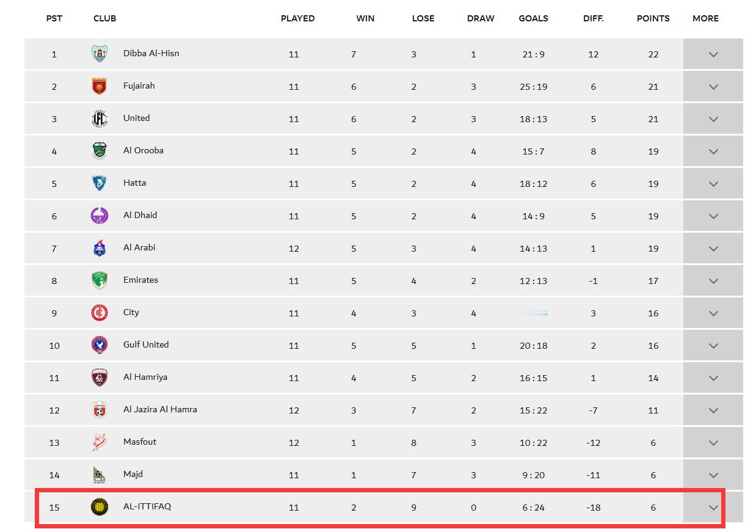Open the Al Hamriya club name link
Viewport: 756px width, 532px height.
pyautogui.click(x=145, y=377)
